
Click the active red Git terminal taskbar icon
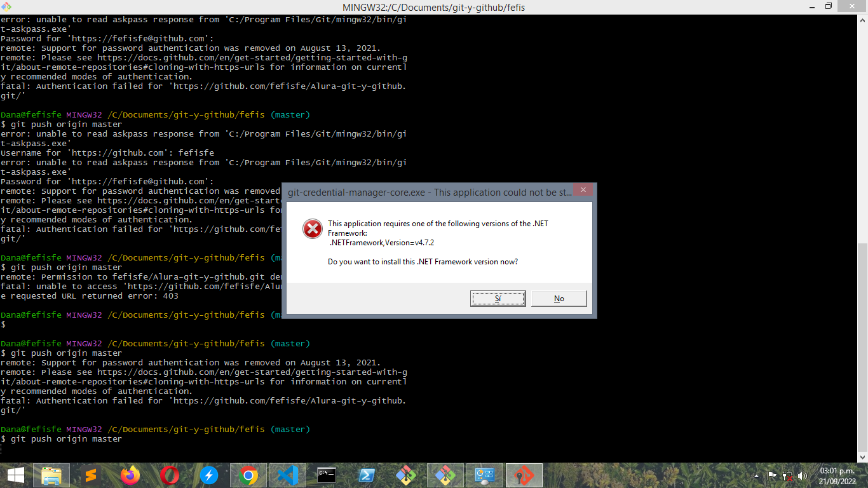(x=524, y=475)
